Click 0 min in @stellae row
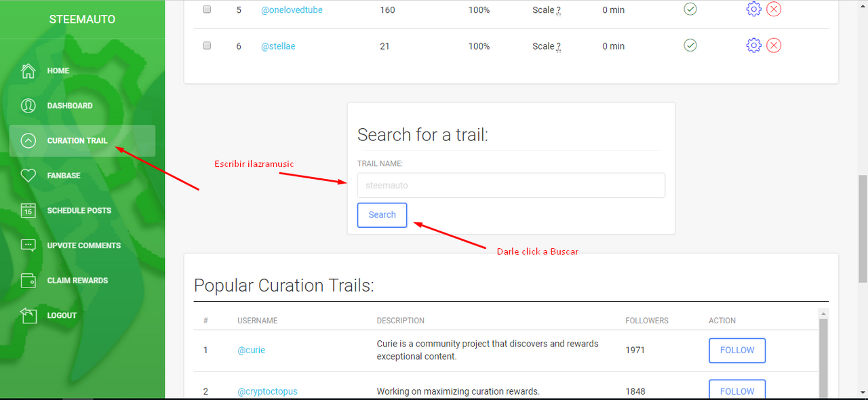Screen dimensions: 868x400 pyautogui.click(x=614, y=46)
